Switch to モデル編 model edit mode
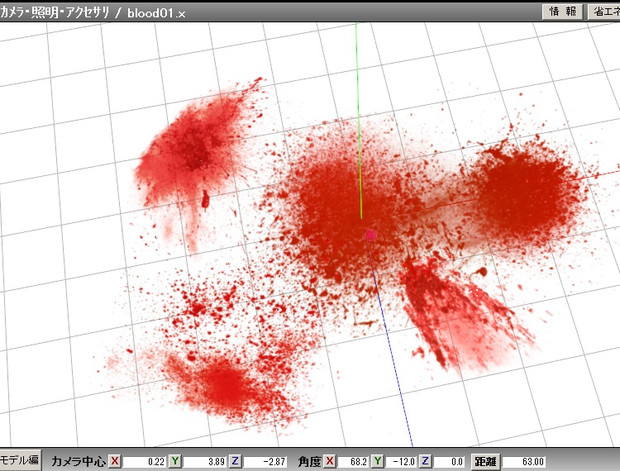The image size is (620, 471). tap(20, 460)
